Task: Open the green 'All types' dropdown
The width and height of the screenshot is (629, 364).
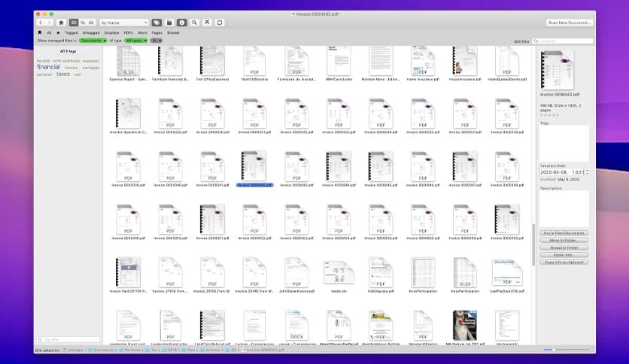Action: (x=136, y=41)
